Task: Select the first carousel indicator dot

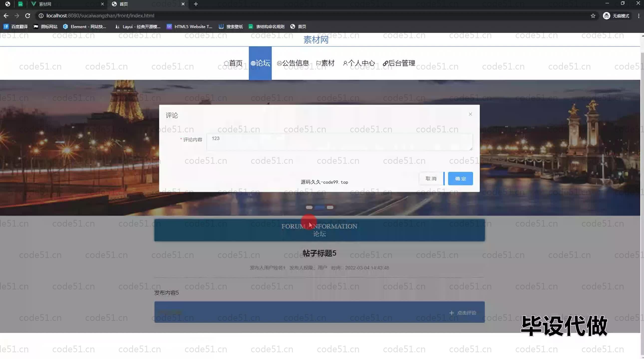Action: coord(309,207)
